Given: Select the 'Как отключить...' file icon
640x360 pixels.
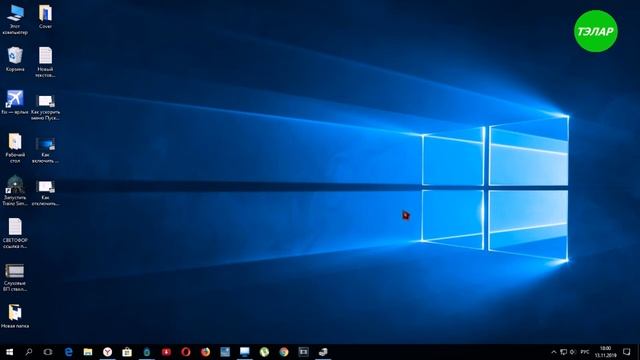Looking at the screenshot, I should 45,193.
